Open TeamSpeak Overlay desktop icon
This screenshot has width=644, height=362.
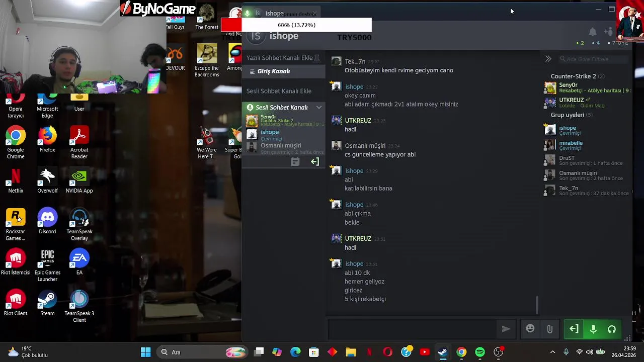pyautogui.click(x=79, y=225)
